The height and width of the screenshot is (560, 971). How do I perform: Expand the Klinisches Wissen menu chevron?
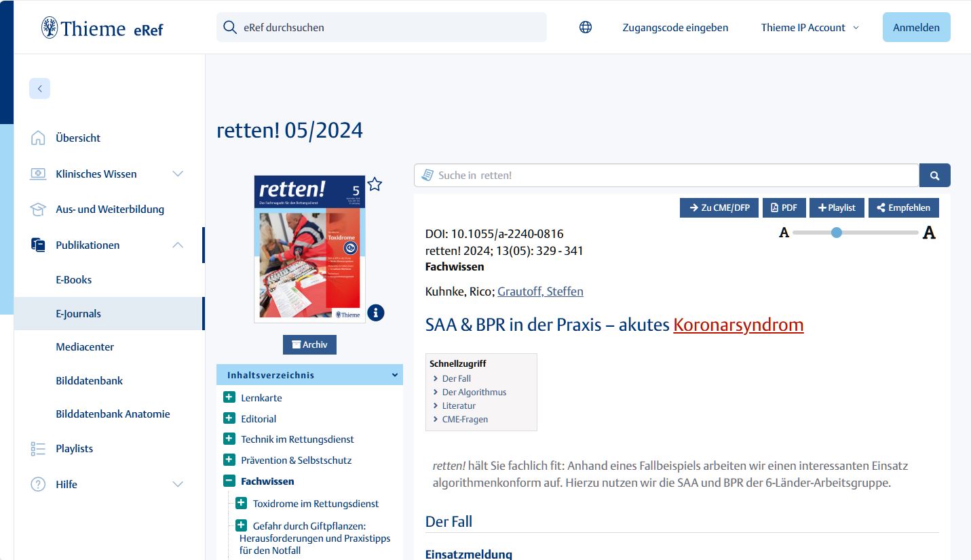pos(178,174)
